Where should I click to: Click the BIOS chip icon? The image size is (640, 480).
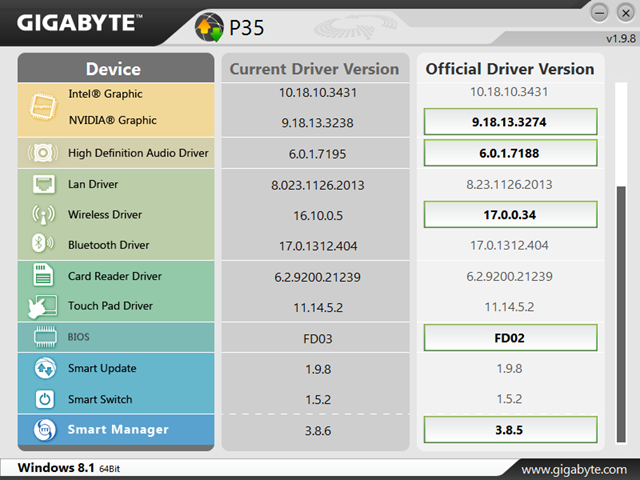pos(45,337)
